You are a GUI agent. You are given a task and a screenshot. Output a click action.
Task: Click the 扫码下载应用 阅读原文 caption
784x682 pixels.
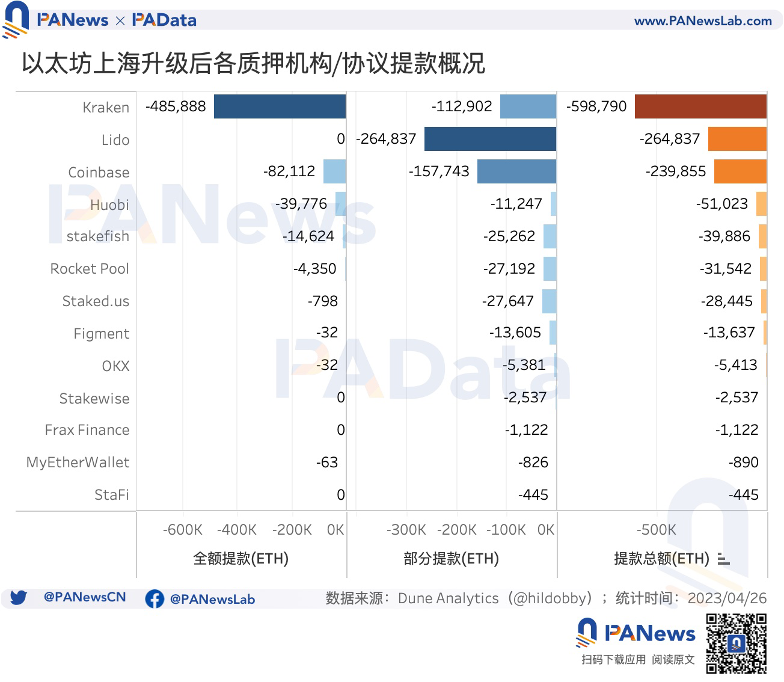(638, 660)
